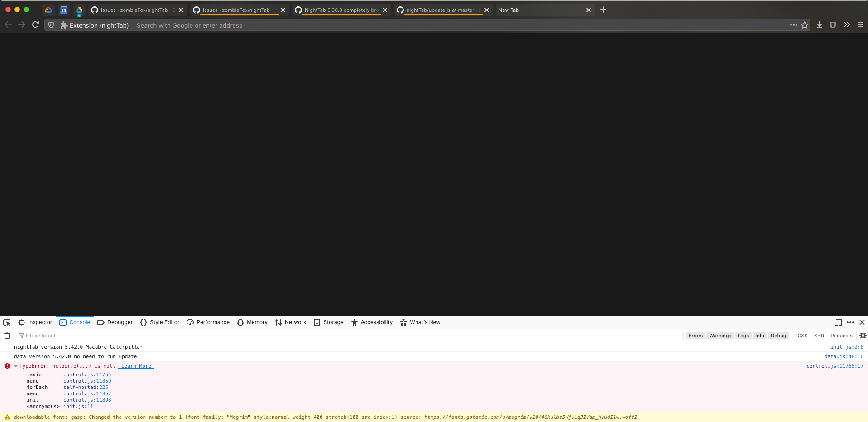Viewport: 868px width, 422px height.
Task: Open page actions ellipsis in address bar
Action: pyautogui.click(x=793, y=25)
